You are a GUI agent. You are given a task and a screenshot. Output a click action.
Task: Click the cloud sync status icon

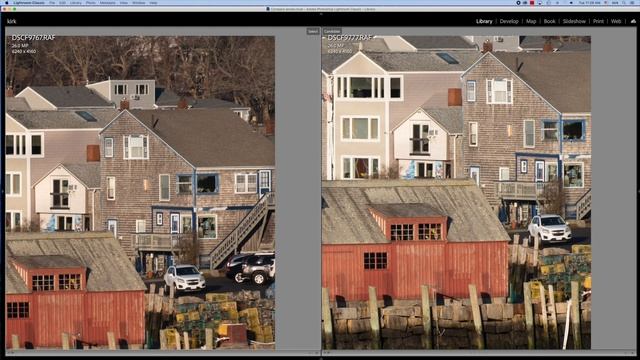(633, 21)
